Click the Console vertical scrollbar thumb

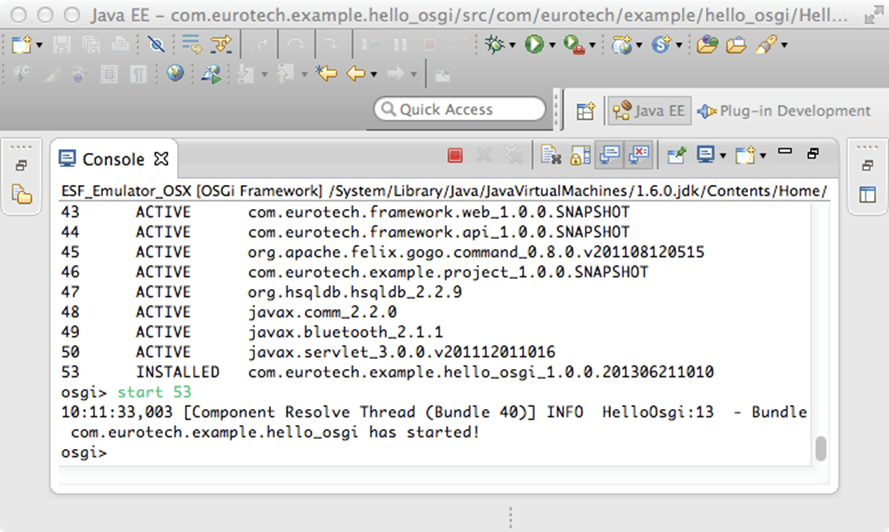pos(820,449)
